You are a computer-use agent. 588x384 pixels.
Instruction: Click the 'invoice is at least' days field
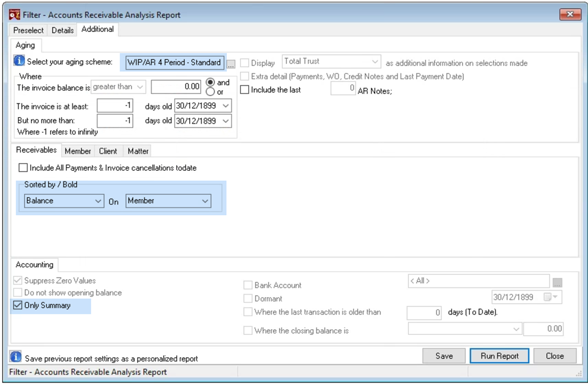tap(115, 106)
